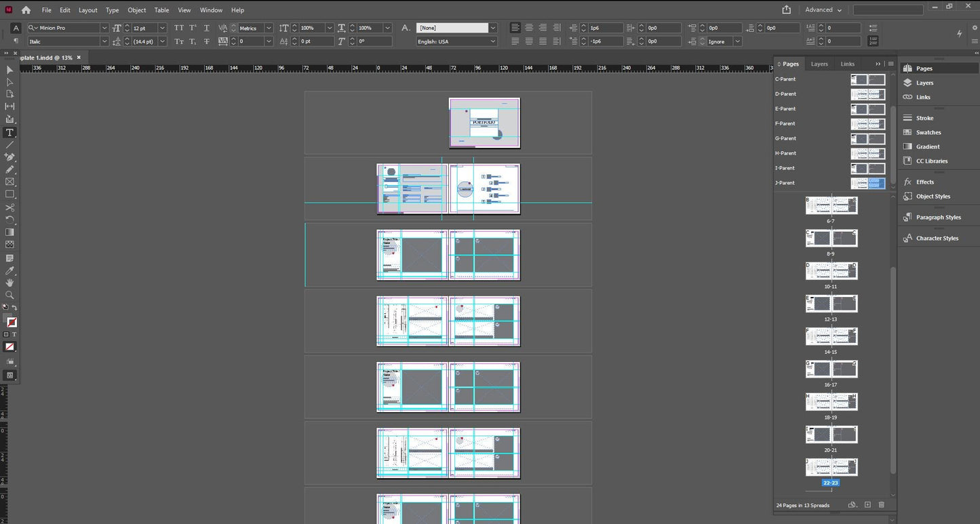The image size is (980, 524).
Task: Pick the Hand tool
Action: 9,283
